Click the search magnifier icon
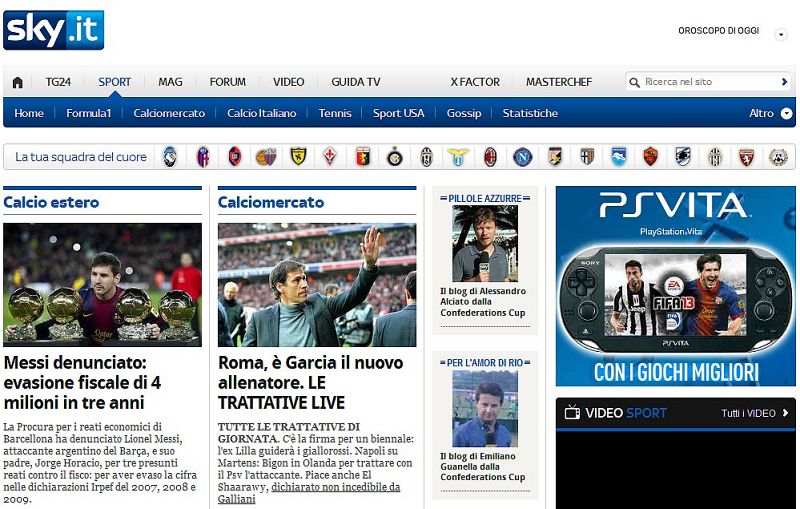The height and width of the screenshot is (509, 800). pos(634,82)
